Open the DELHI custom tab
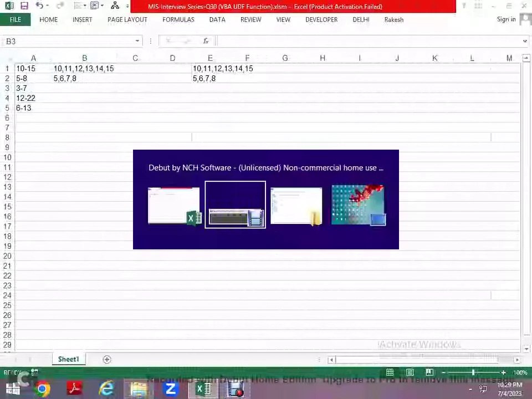 (361, 20)
